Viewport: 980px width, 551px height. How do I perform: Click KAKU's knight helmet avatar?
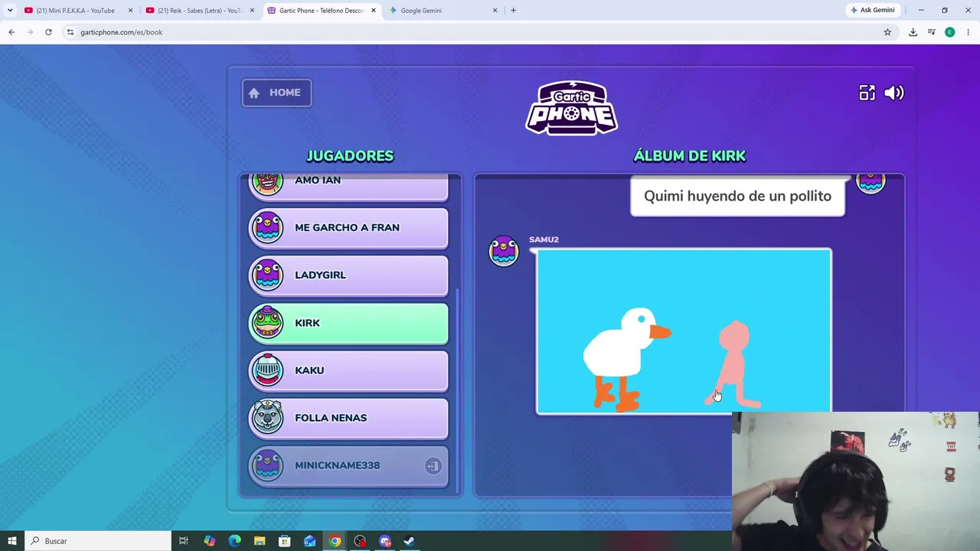coord(267,370)
